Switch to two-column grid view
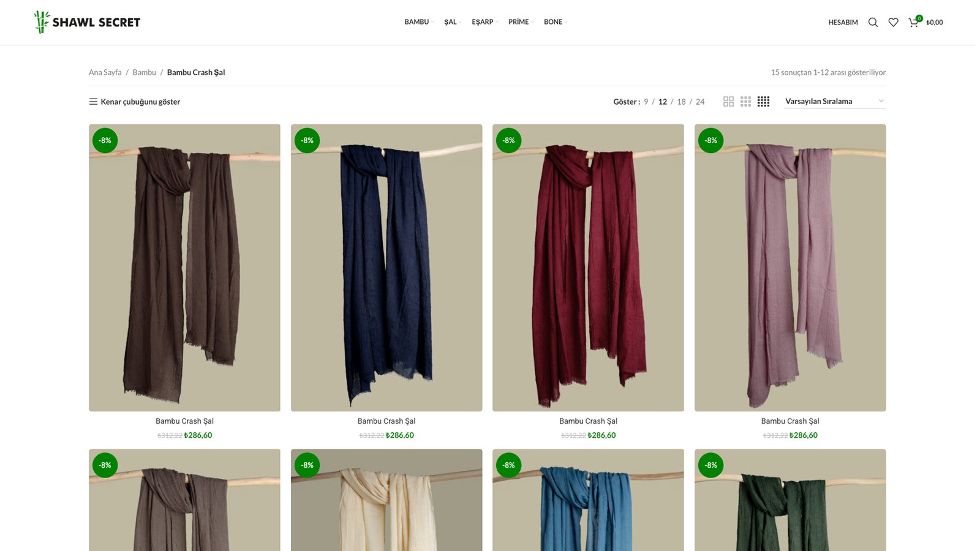Image resolution: width=980 pixels, height=551 pixels. point(728,102)
